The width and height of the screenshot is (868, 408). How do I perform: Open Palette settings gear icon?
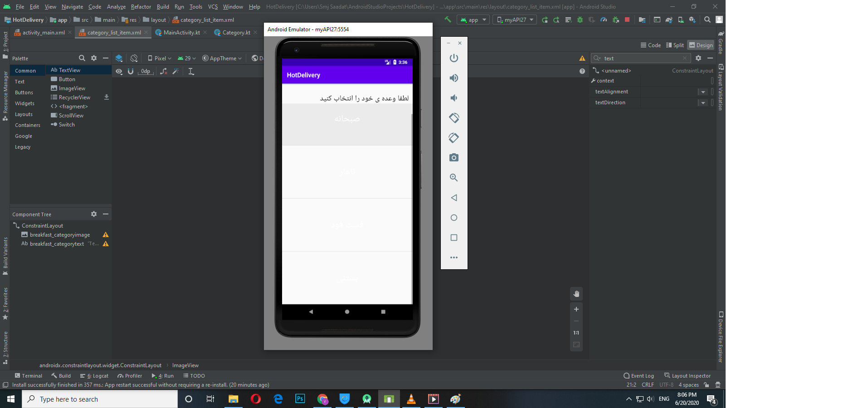pos(94,58)
